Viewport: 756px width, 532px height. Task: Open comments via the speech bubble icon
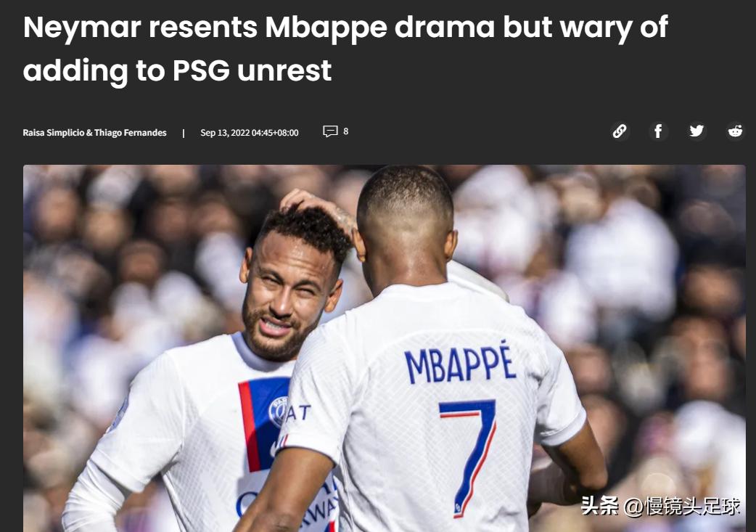tap(330, 131)
